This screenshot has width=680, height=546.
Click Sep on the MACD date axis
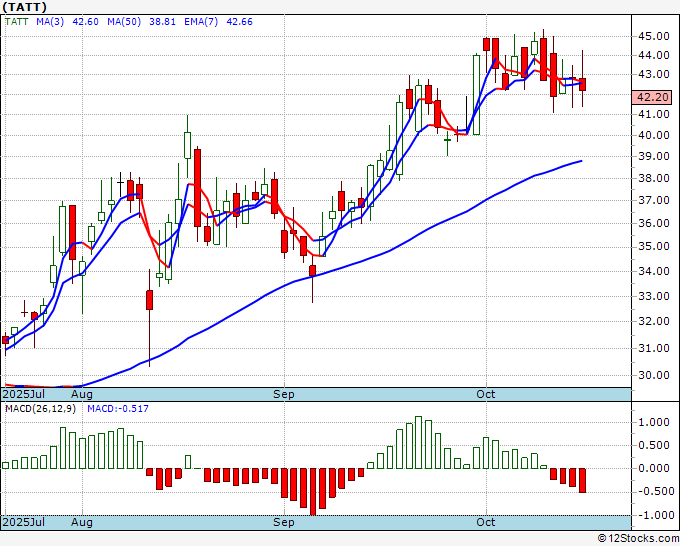pos(284,522)
